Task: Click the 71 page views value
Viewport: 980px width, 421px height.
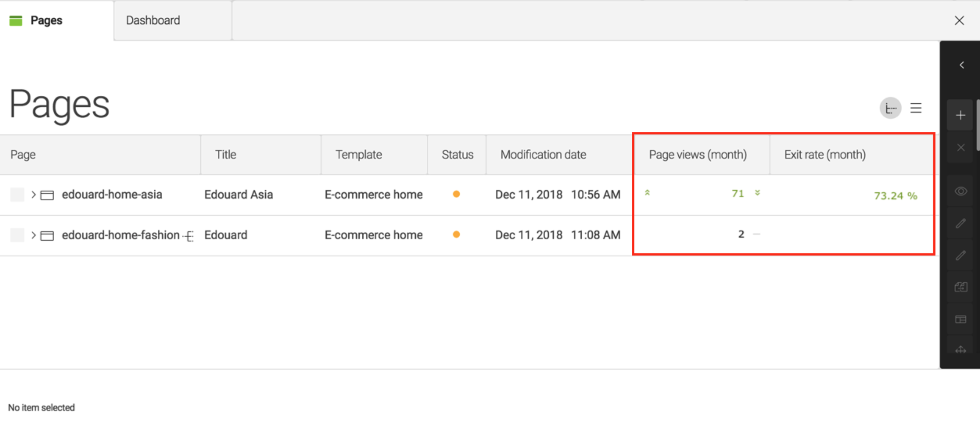Action: [738, 193]
